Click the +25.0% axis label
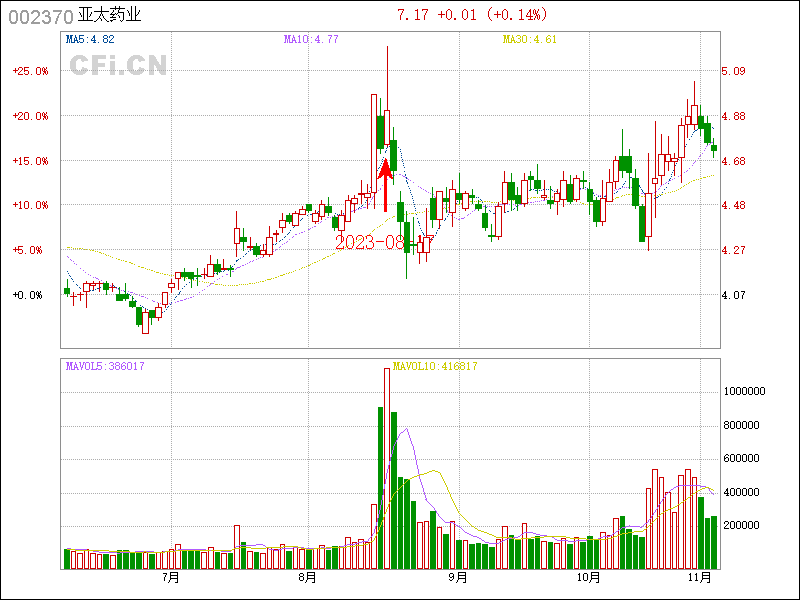Screen dimensions: 800x600 (31, 71)
